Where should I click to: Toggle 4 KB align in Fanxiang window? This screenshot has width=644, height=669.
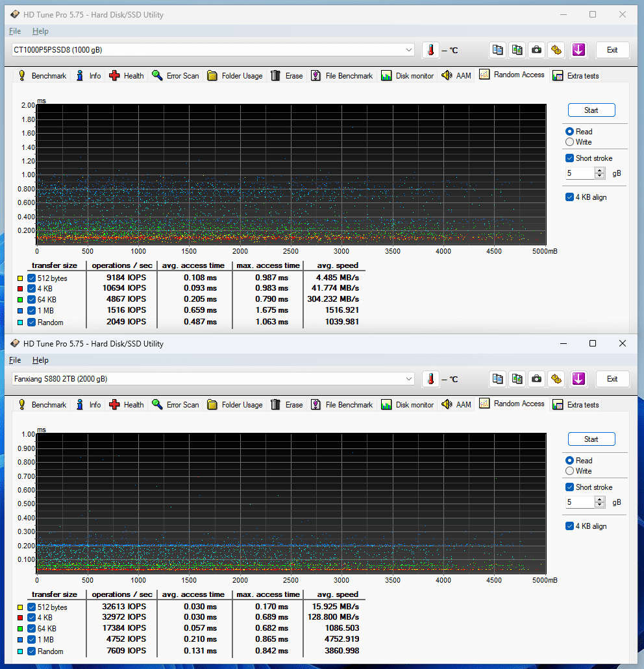569,526
